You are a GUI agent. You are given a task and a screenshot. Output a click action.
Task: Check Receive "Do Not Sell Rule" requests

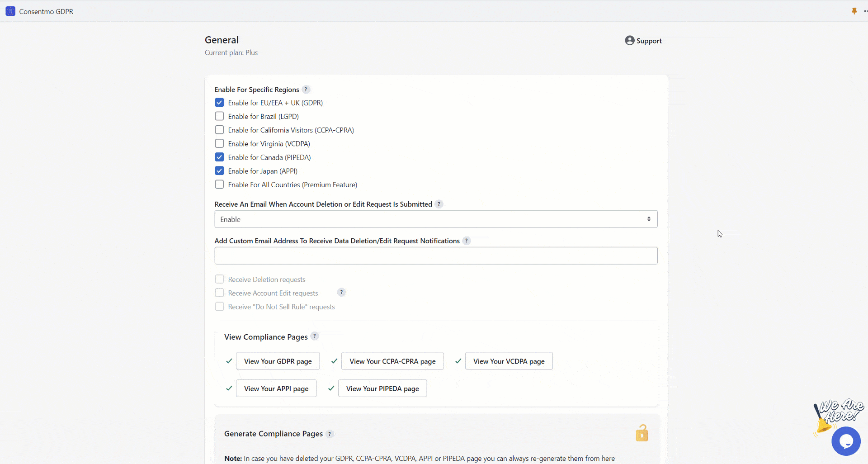point(219,306)
